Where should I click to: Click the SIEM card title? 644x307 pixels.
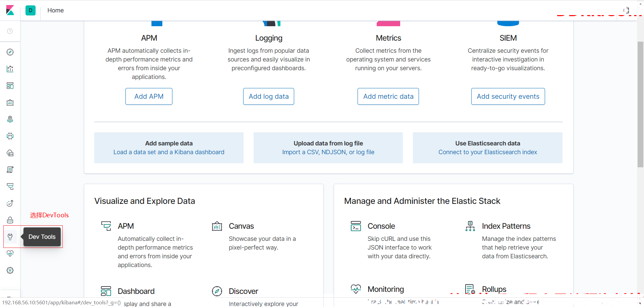[x=508, y=38]
